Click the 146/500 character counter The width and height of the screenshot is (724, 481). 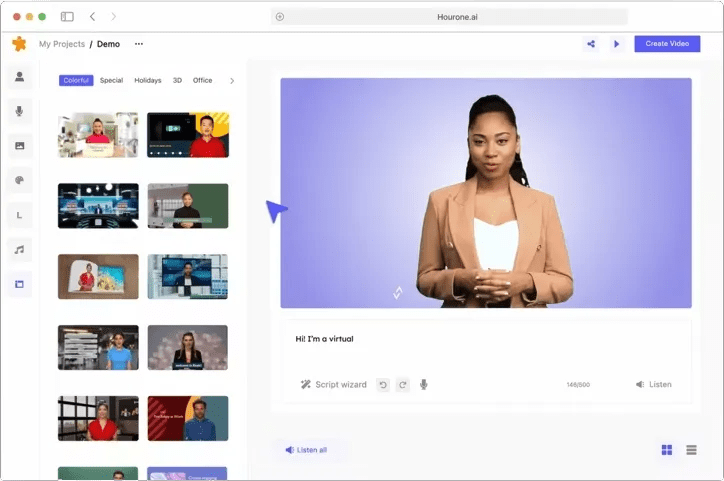coord(578,385)
